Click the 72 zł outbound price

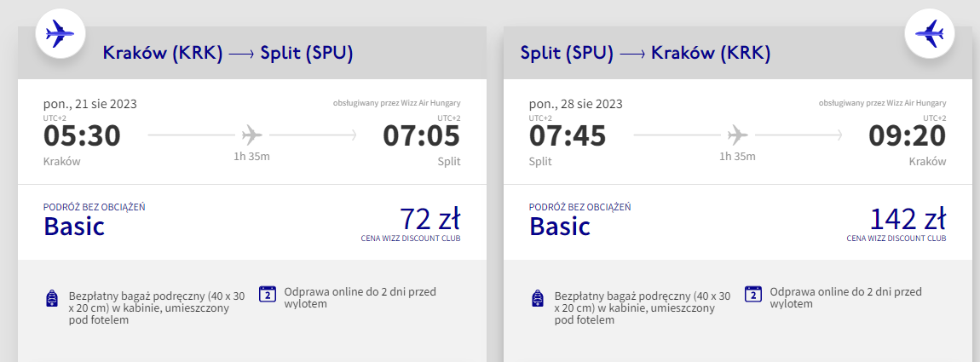[x=430, y=219]
